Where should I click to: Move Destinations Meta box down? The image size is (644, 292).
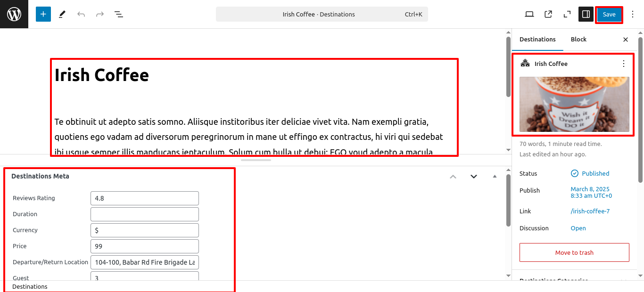[474, 176]
